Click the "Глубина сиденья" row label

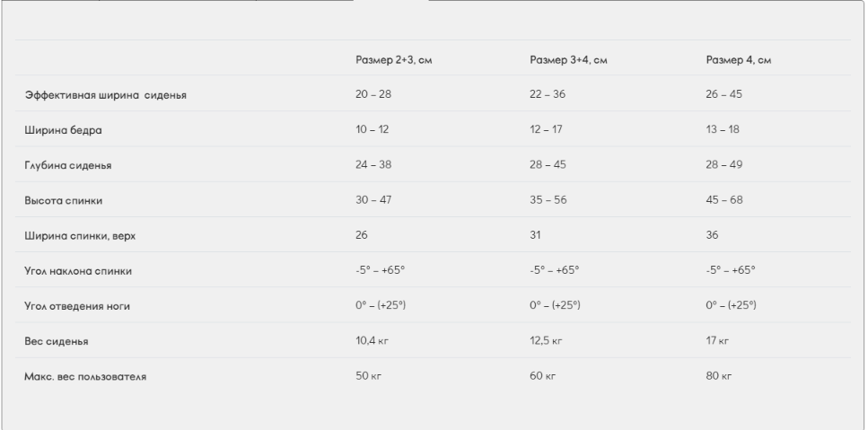(x=67, y=165)
